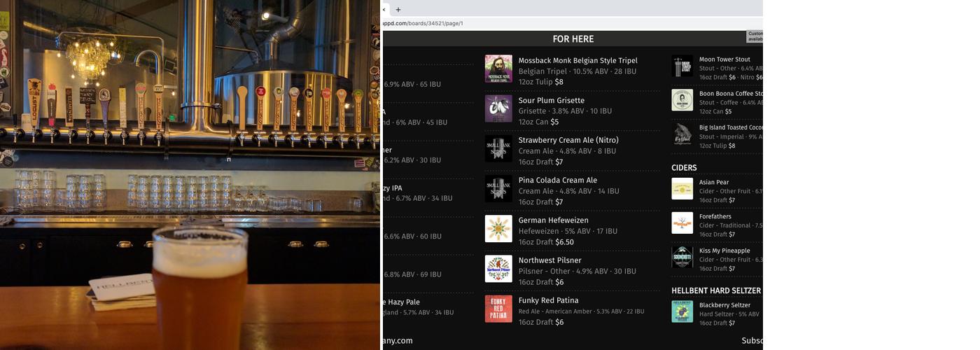Click the Asian Pear cider icon
The height and width of the screenshot is (350, 980).
click(682, 189)
